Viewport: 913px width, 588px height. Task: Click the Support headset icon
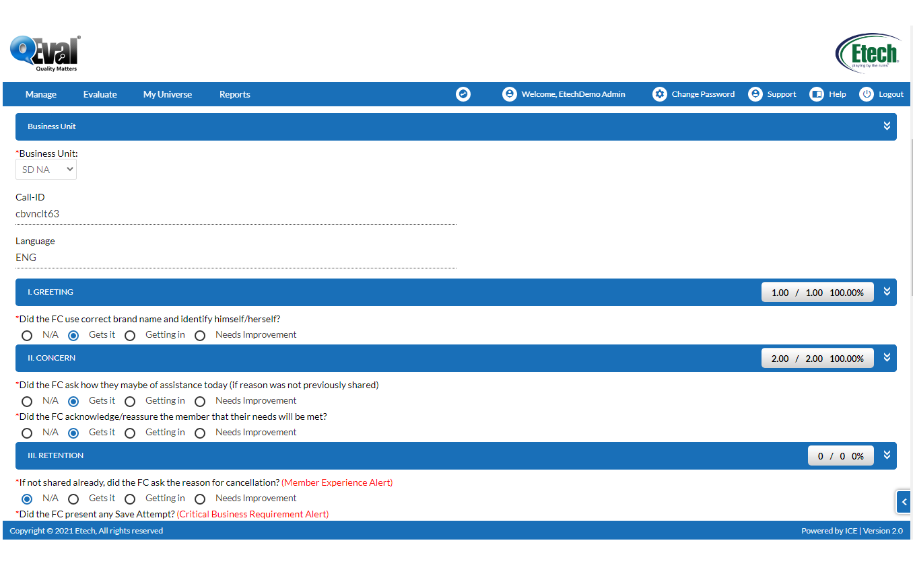click(x=755, y=94)
